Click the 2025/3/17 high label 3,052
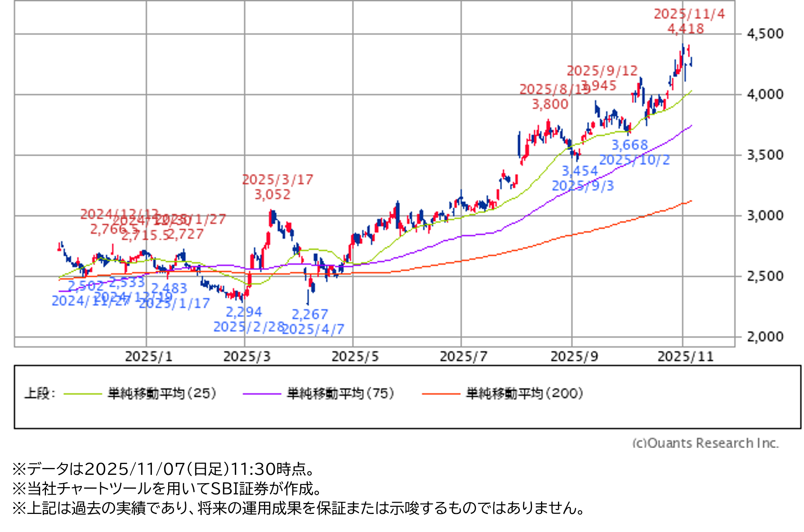The image size is (804, 532). coord(273,195)
